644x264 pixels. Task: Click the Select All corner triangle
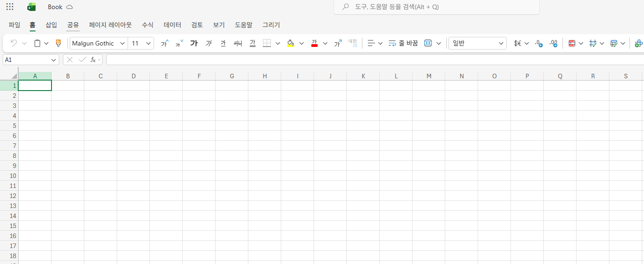coord(14,76)
